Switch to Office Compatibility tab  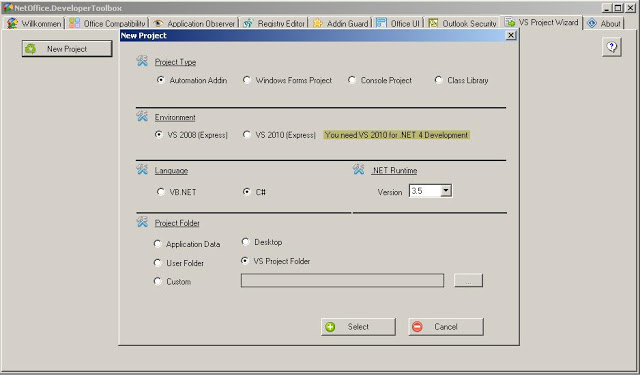coord(107,23)
